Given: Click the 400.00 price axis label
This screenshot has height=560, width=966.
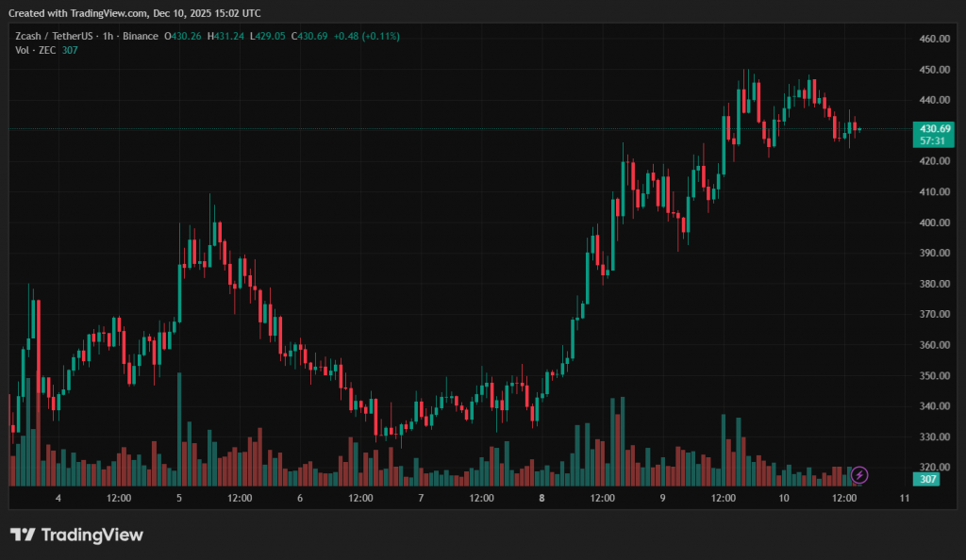Looking at the screenshot, I should tap(932, 222).
